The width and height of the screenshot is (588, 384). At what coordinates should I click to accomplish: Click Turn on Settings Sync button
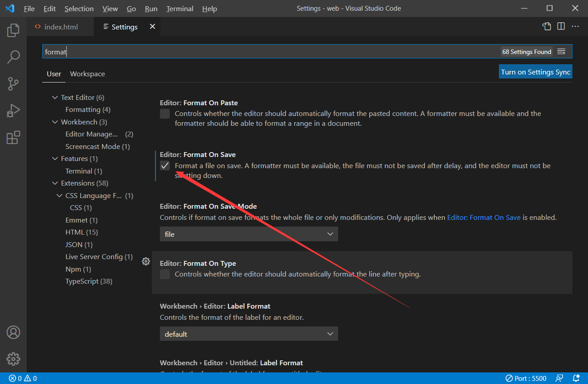coord(535,72)
